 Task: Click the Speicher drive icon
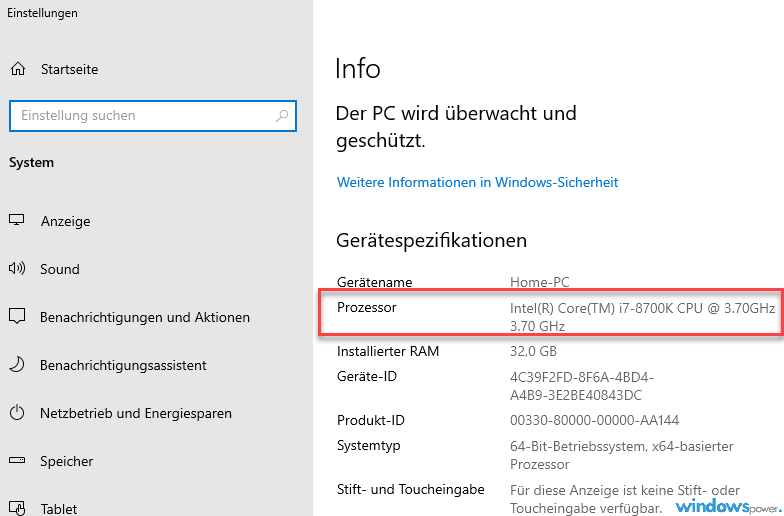pyautogui.click(x=17, y=460)
